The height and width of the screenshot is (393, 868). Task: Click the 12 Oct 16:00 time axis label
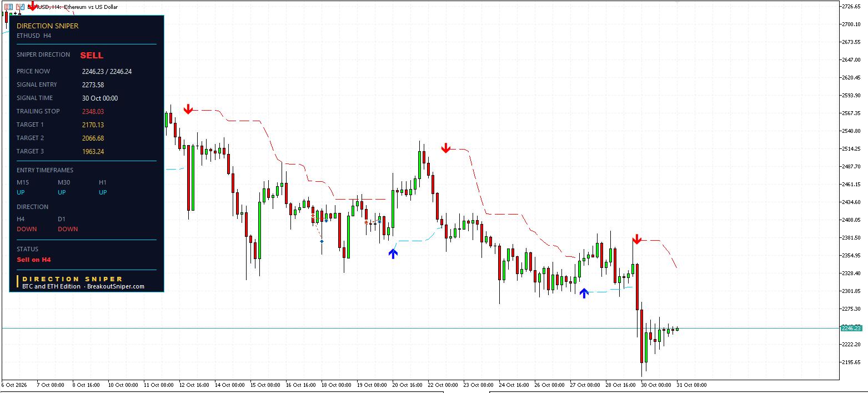coord(194,385)
